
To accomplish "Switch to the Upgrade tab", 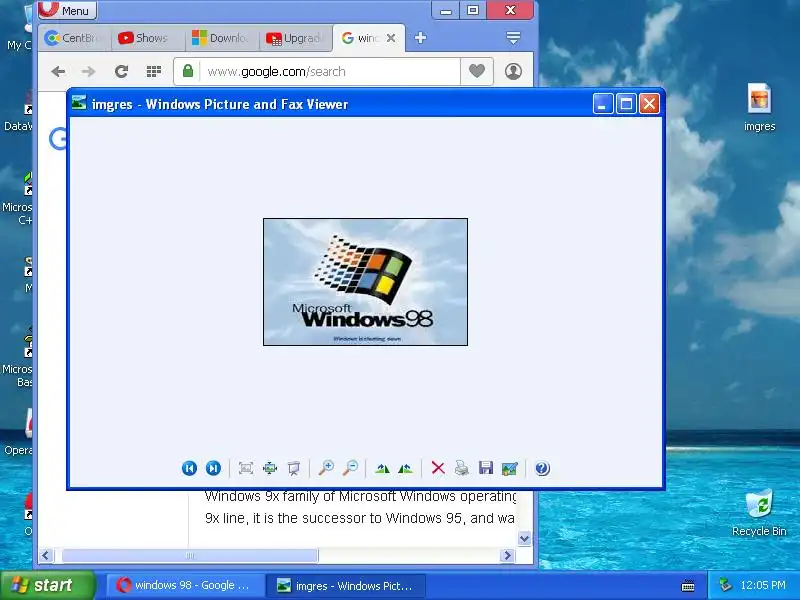I will (x=297, y=38).
